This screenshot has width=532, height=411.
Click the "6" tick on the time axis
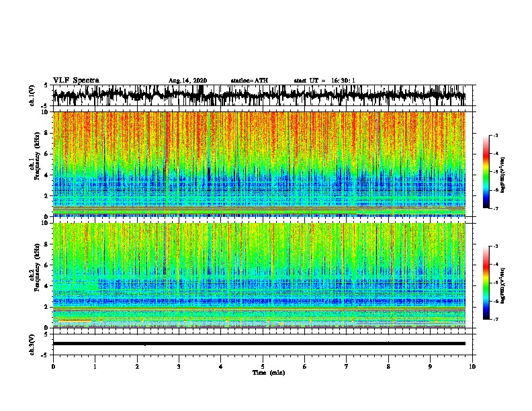(305, 367)
